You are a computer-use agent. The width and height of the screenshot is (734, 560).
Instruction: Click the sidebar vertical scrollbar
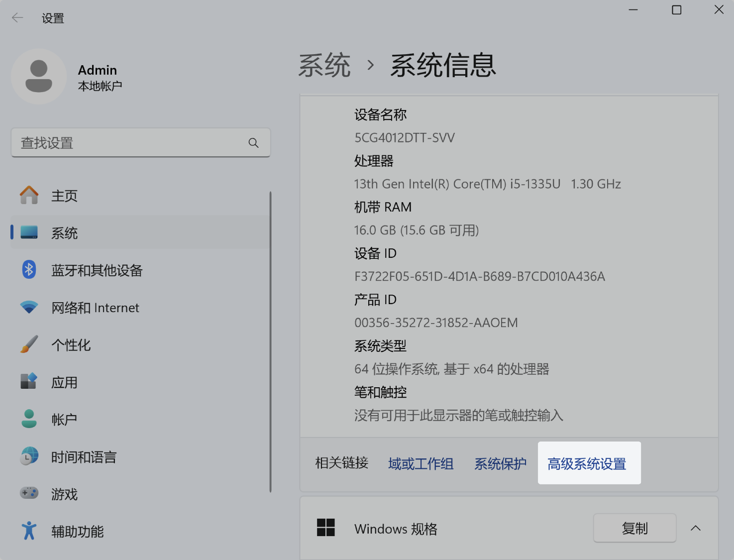pos(270,342)
